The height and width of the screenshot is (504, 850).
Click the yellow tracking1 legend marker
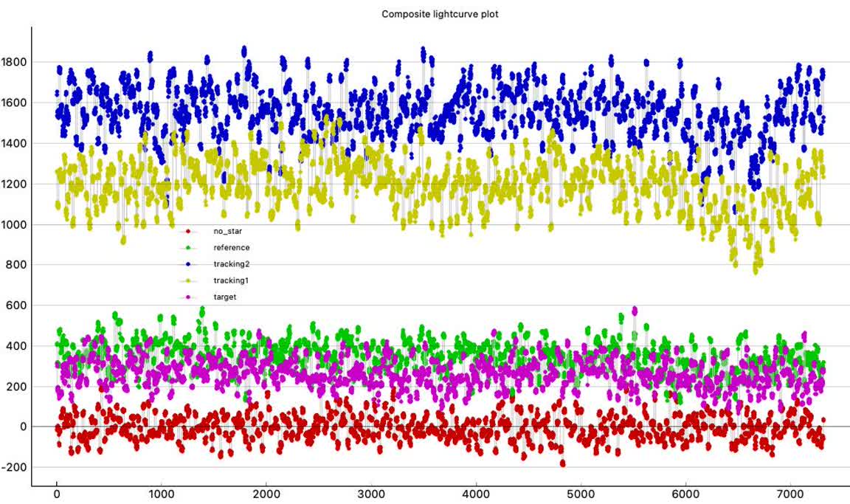point(188,280)
